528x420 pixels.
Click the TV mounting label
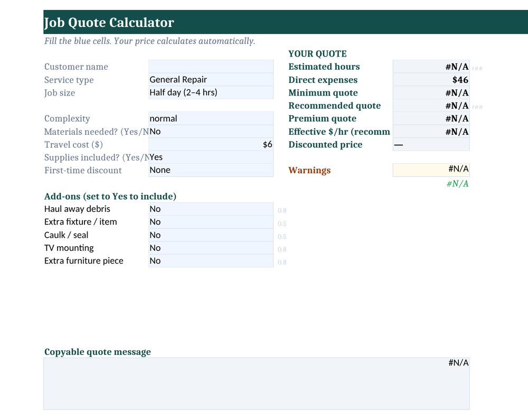tap(69, 248)
